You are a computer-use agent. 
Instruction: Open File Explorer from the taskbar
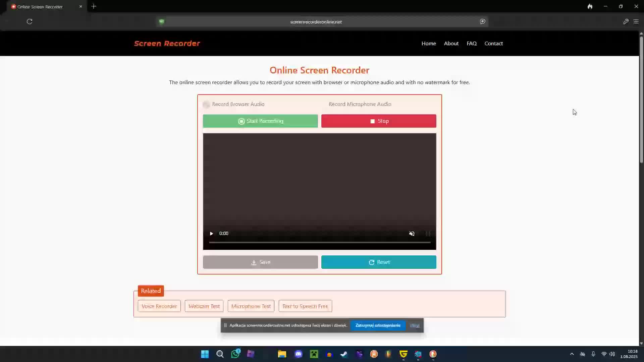click(282, 354)
